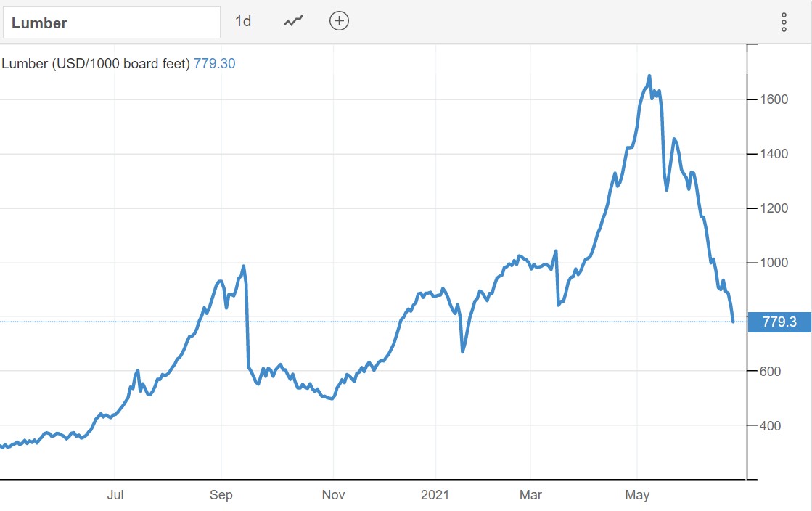Click the Lumber (USD/1000 board feet) legend label

point(96,64)
